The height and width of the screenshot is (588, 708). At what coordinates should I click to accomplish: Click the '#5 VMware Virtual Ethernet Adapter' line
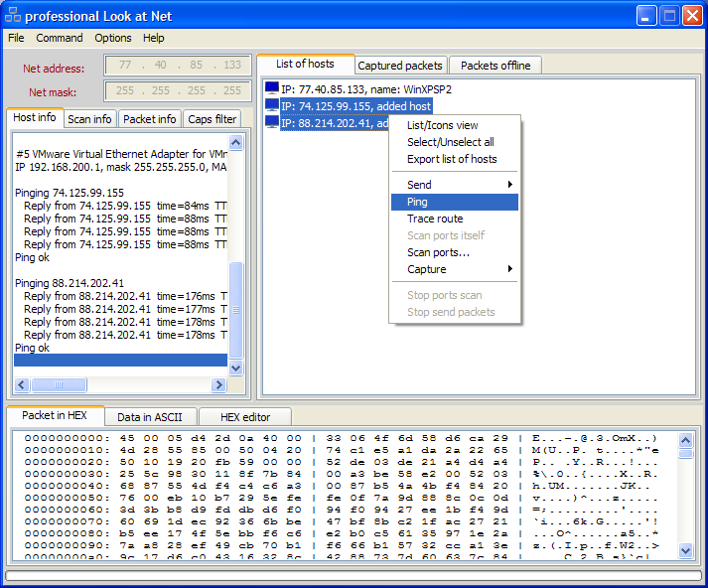(x=121, y=154)
